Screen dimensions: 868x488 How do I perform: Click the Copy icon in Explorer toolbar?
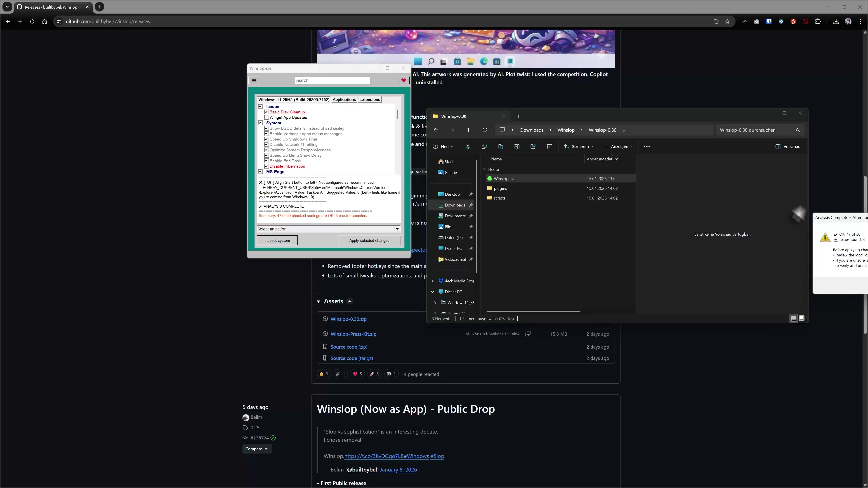pyautogui.click(x=484, y=146)
